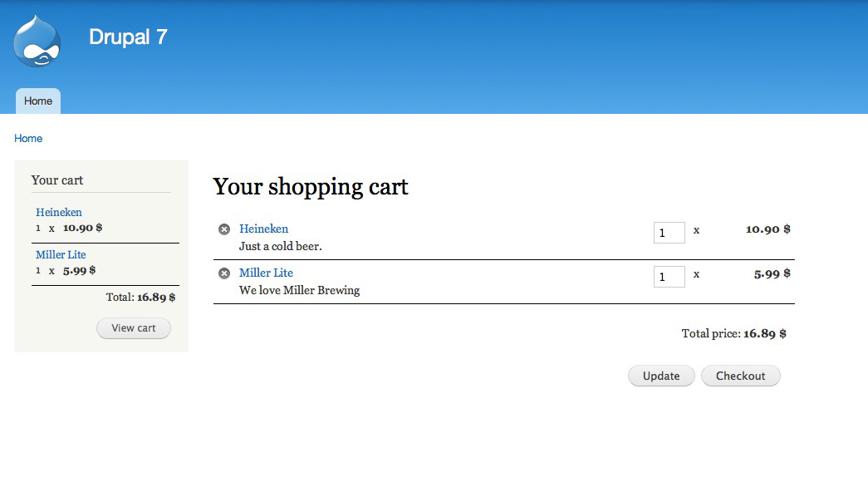Image resolution: width=868 pixels, height=492 pixels.
Task: Click the 'Total price: 16.89 $' text
Action: 734,333
